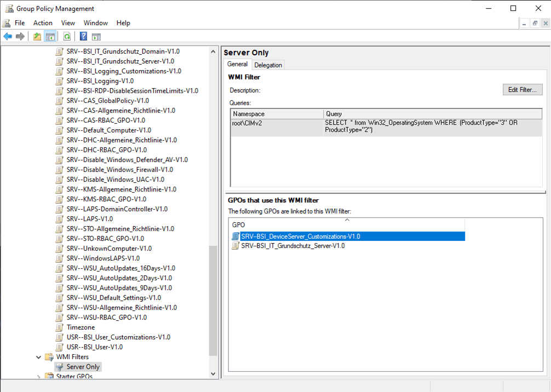551x392 pixels.
Task: Select SRV--WSU_AutoUpdates_2Days-V1.0 in the tree
Action: pyautogui.click(x=119, y=278)
